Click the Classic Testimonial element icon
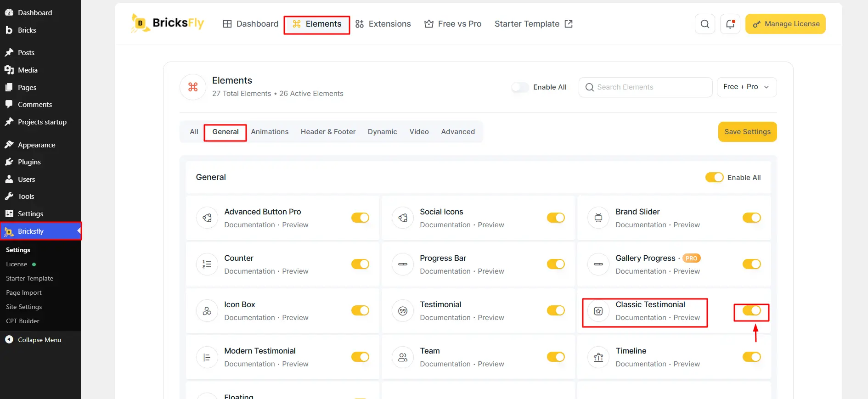868x399 pixels. [x=598, y=311]
